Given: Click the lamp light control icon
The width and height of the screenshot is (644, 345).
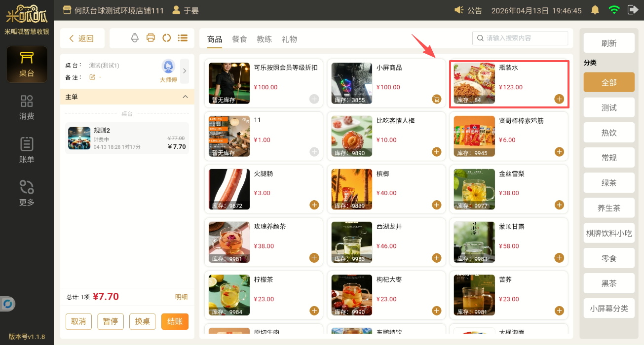Looking at the screenshot, I should [x=135, y=38].
